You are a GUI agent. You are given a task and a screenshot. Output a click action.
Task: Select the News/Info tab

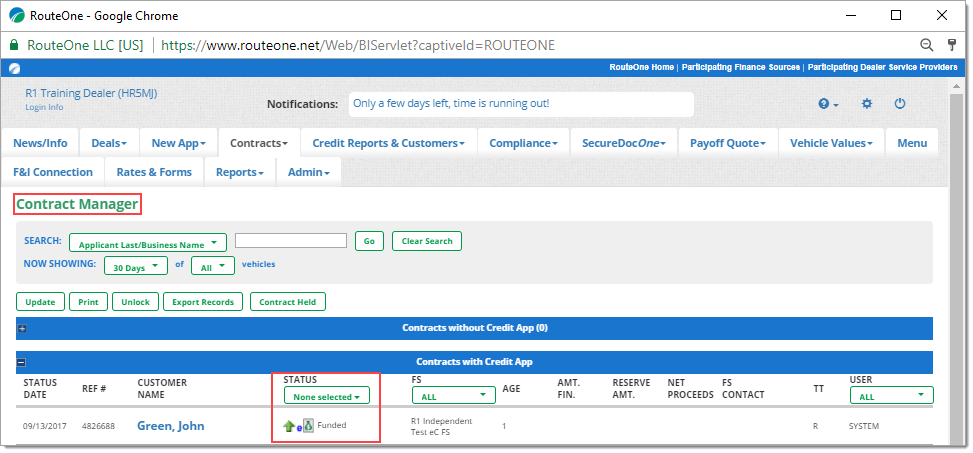click(40, 143)
